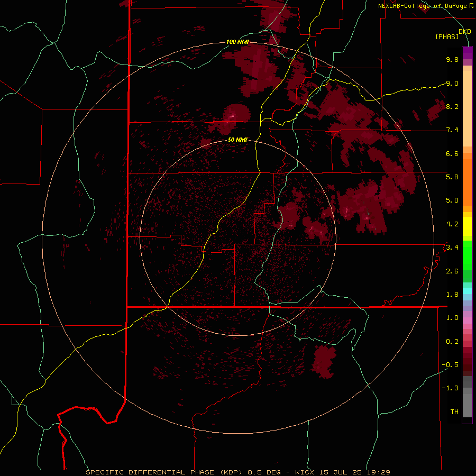The image size is (476, 476).
Task: Click the 3.4 color scale value
Action: click(x=452, y=247)
